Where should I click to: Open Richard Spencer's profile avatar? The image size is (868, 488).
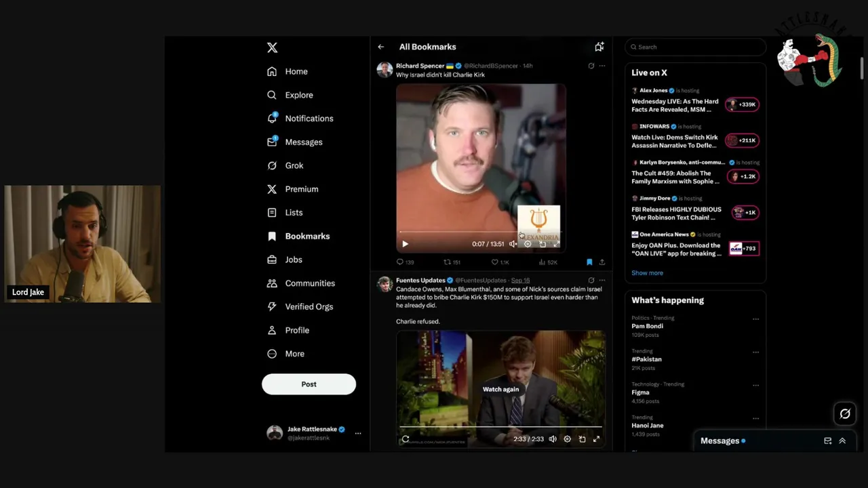click(x=384, y=70)
